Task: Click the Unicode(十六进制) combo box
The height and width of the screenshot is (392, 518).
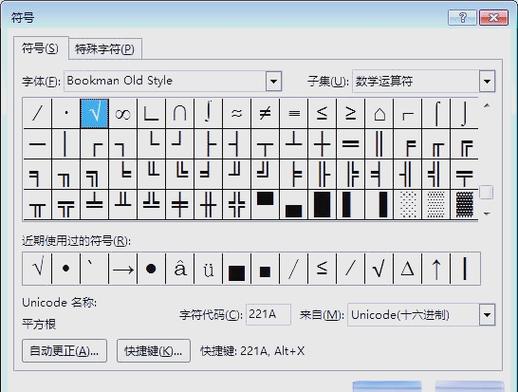Action: [421, 315]
